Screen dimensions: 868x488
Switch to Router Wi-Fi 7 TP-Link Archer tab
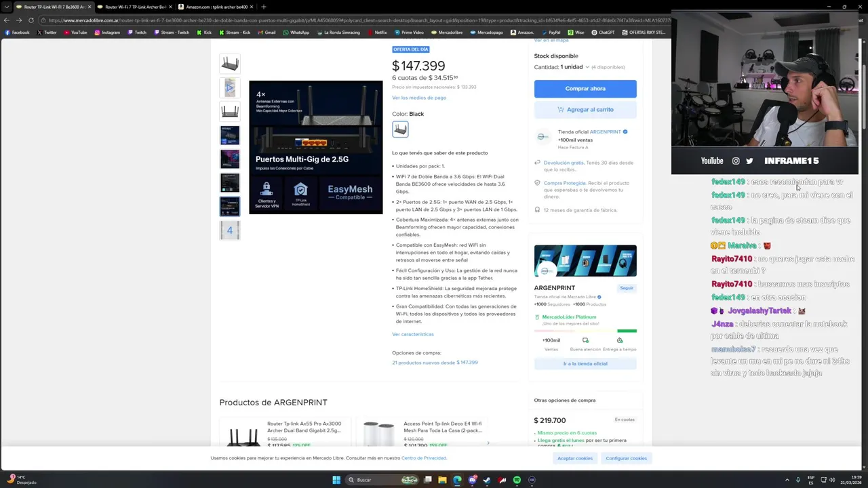134,7
